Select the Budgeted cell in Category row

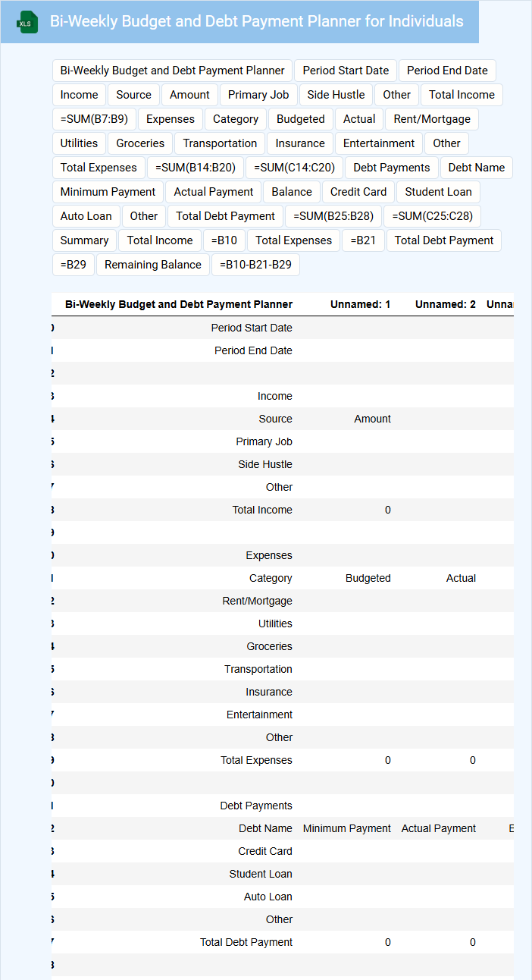click(x=368, y=578)
